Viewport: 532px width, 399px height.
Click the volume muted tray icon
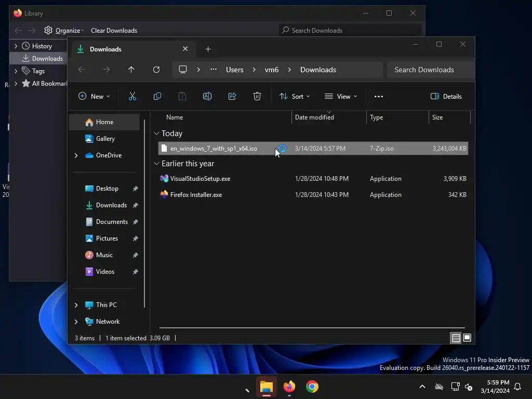tap(469, 387)
